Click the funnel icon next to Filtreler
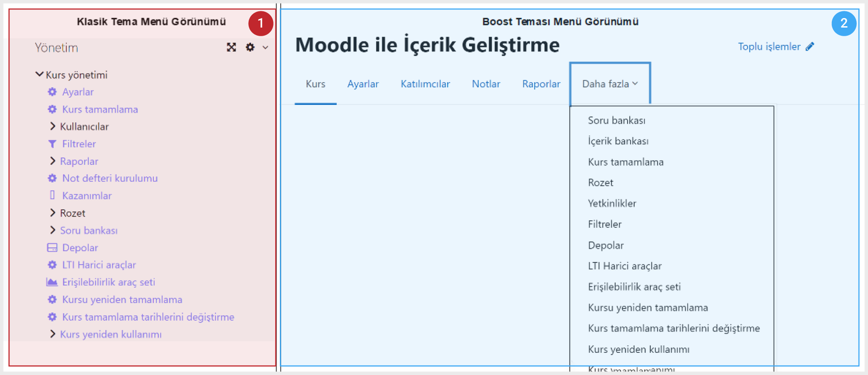 pyautogui.click(x=52, y=144)
